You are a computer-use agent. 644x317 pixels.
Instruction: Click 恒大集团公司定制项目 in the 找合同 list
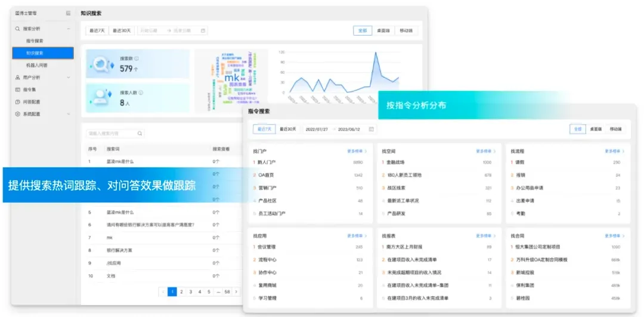tap(538, 247)
